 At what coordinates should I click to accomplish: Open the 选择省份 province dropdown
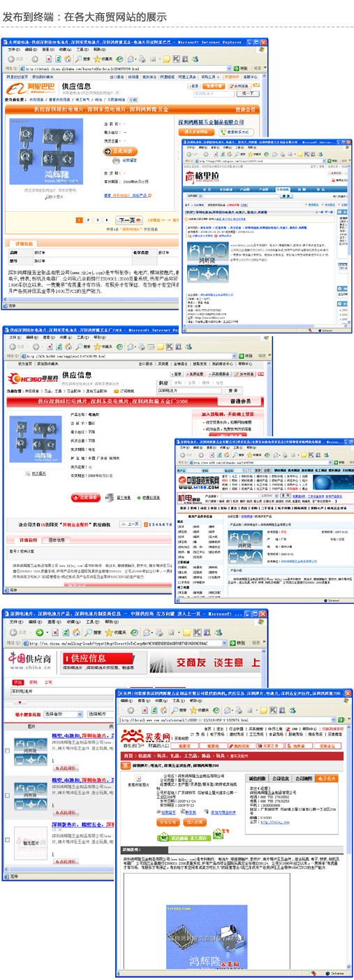[x=61, y=714]
